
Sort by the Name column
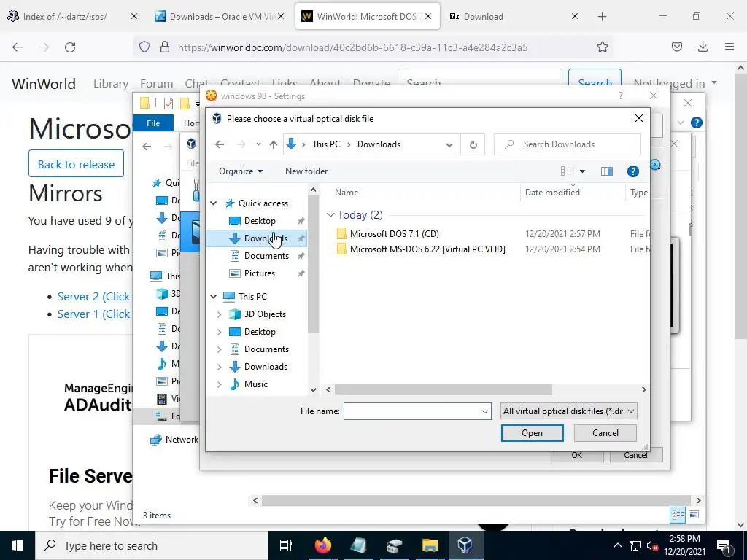pos(347,192)
